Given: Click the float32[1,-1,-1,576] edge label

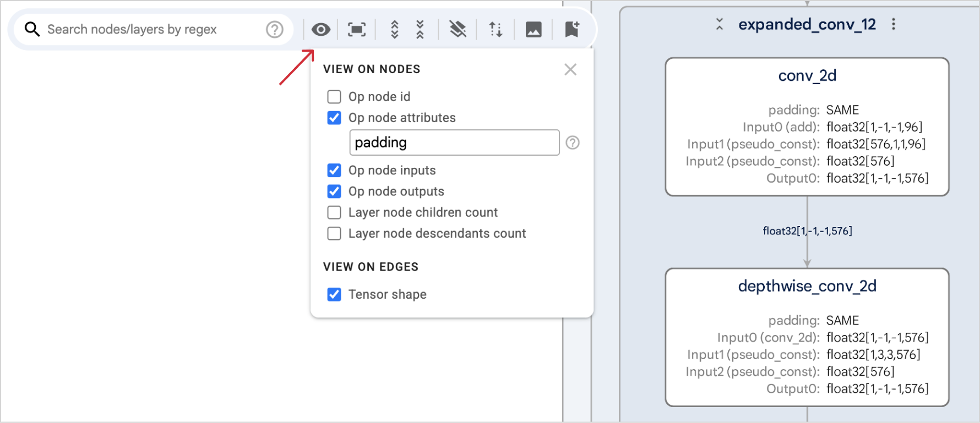Looking at the screenshot, I should click(807, 231).
